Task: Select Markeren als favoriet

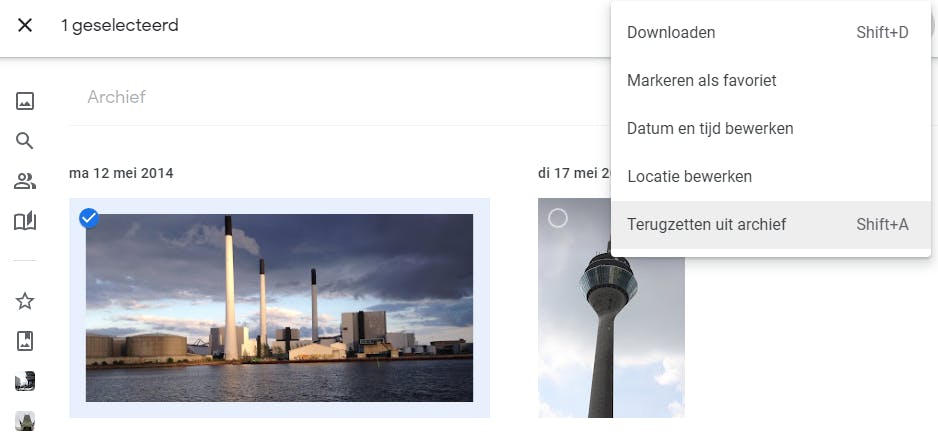Action: (701, 80)
